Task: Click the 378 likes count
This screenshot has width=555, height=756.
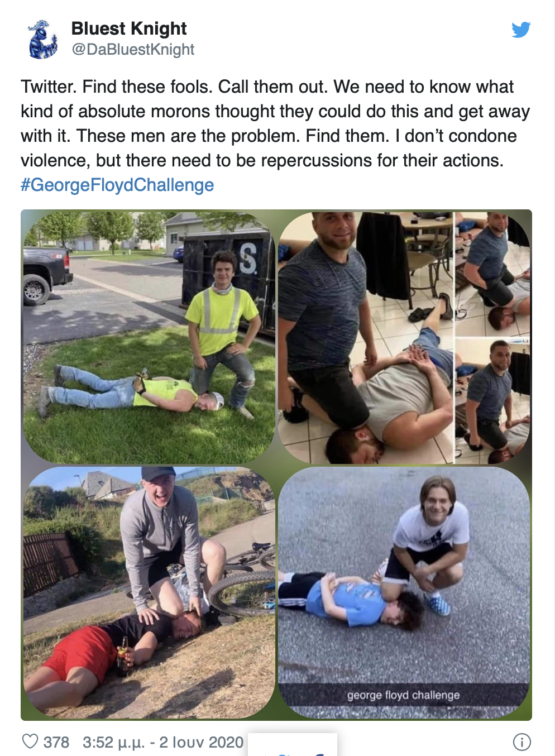Action: tap(56, 742)
